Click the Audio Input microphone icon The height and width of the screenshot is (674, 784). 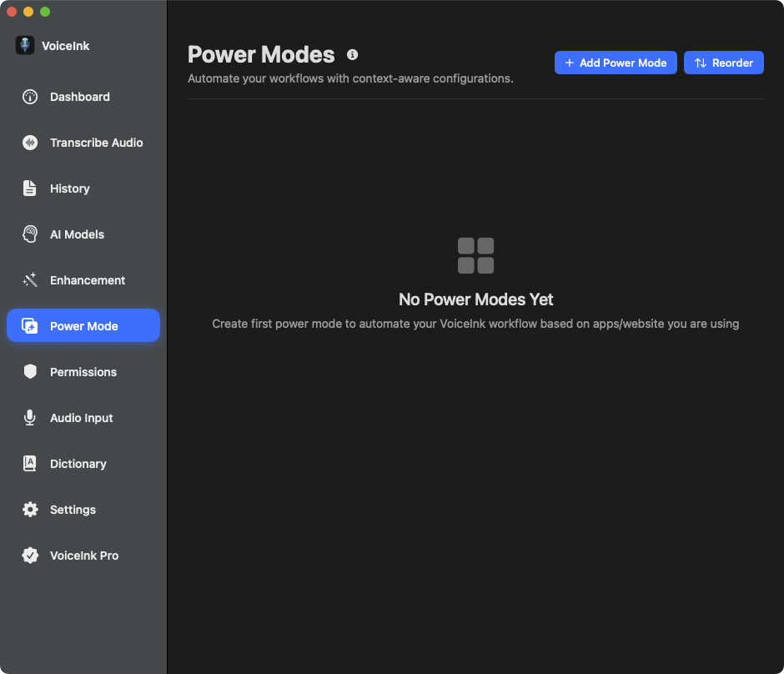point(30,418)
